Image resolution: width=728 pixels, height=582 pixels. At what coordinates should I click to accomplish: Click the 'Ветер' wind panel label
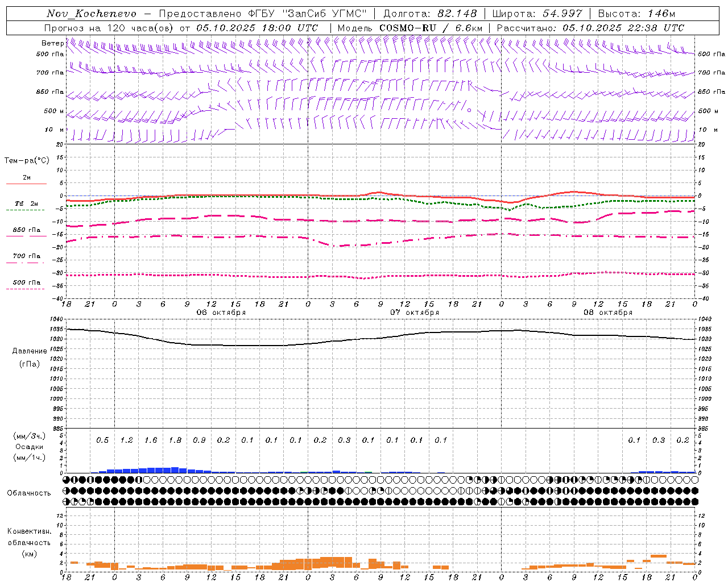click(x=52, y=43)
